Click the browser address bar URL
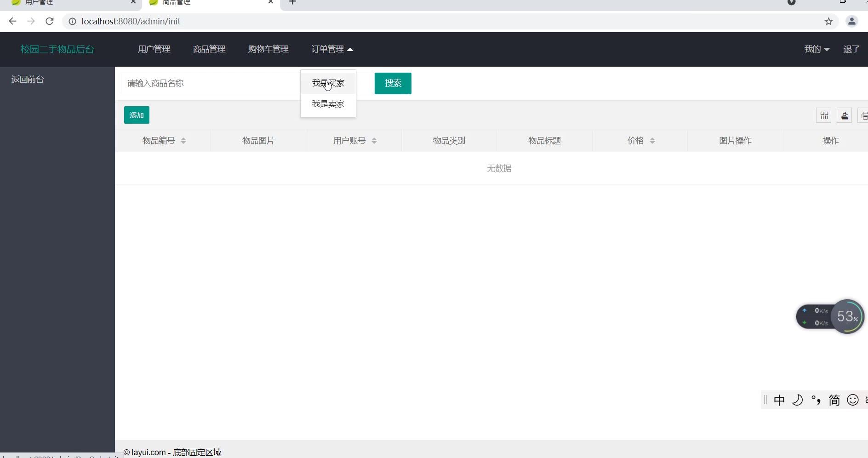Viewport: 868px width, 458px height. coord(131,21)
